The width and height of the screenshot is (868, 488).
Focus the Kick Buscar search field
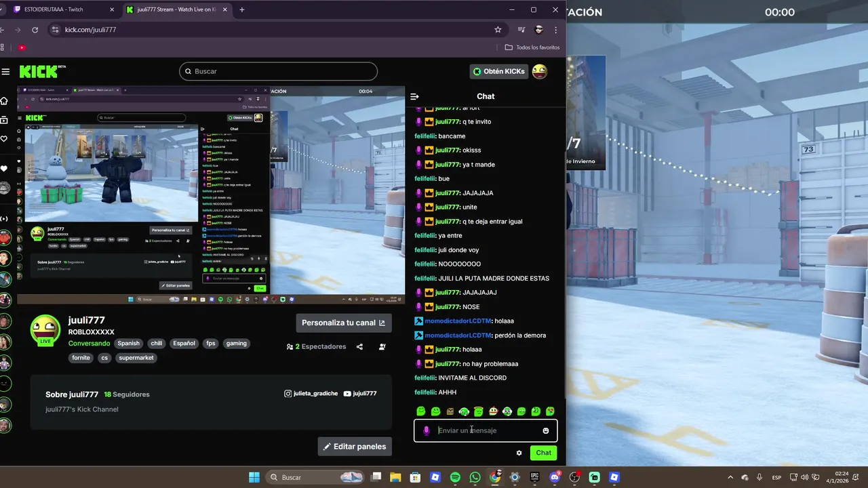(278, 71)
